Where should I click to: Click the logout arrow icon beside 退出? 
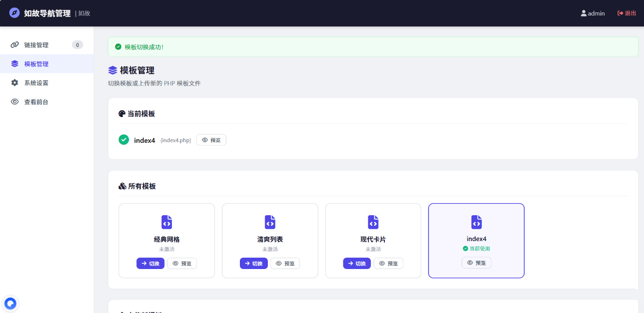(x=620, y=13)
